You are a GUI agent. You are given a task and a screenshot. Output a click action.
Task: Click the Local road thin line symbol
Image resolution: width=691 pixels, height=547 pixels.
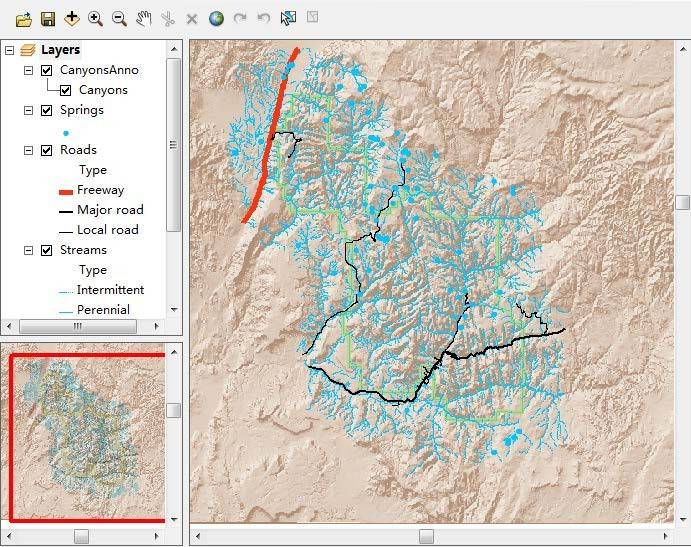click(x=66, y=232)
